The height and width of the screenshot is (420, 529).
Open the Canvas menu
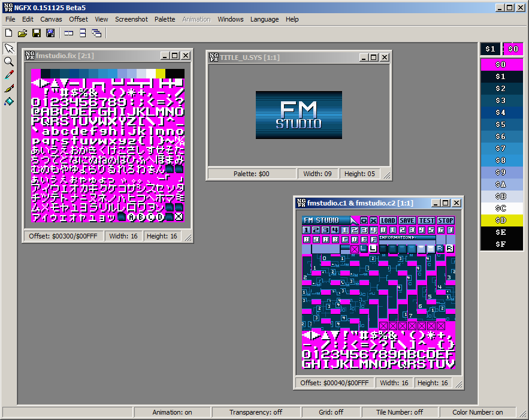(51, 19)
